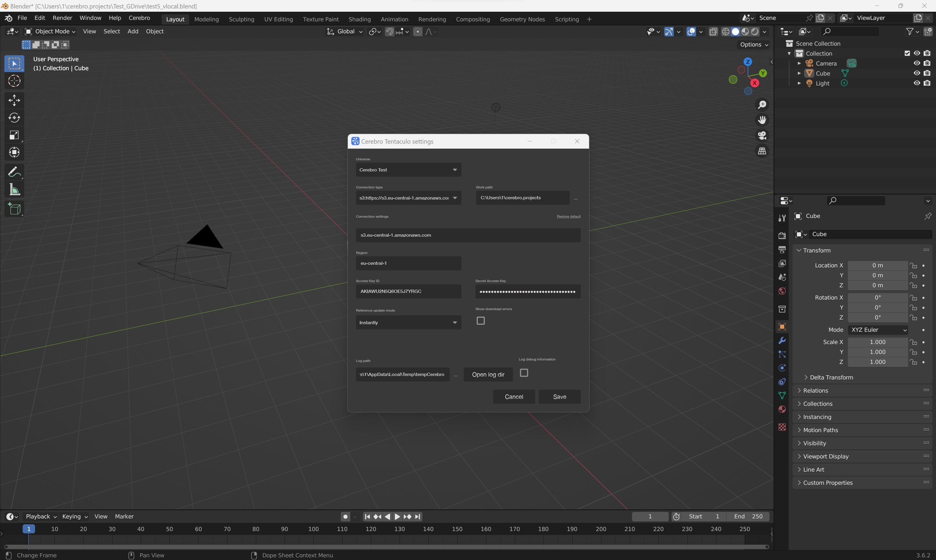Open the Render properties tab
This screenshot has width=936, height=560.
click(782, 236)
